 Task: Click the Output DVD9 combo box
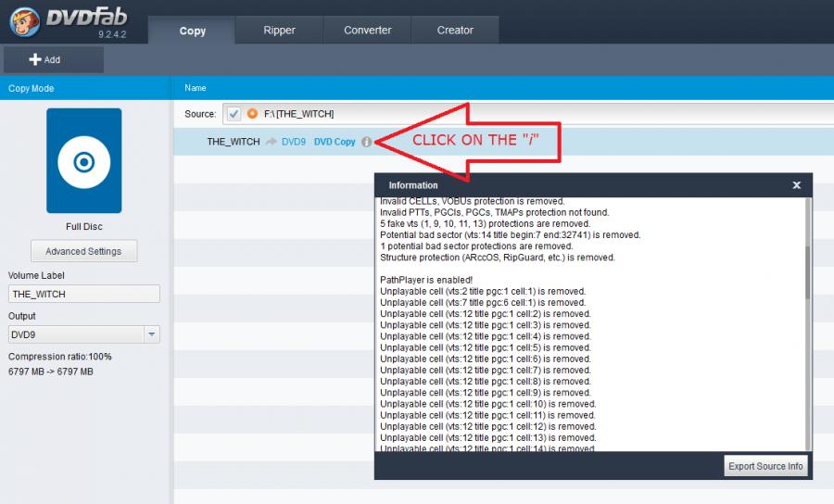[x=84, y=334]
